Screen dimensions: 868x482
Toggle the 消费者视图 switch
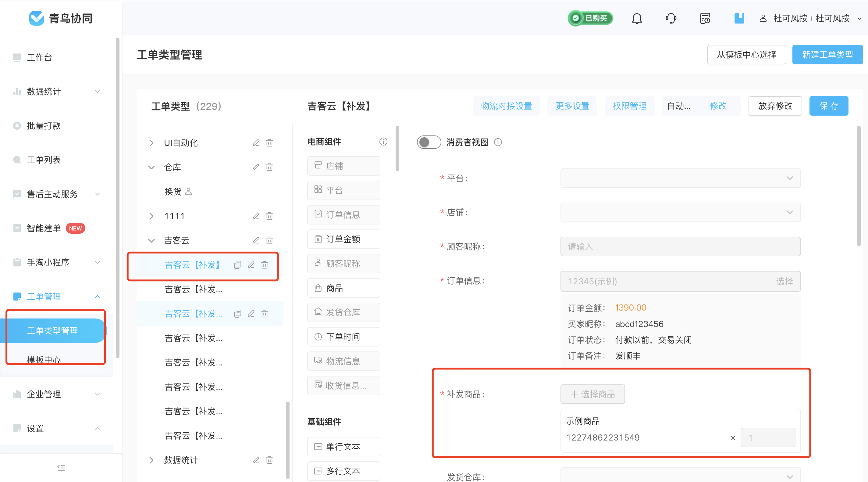click(429, 142)
